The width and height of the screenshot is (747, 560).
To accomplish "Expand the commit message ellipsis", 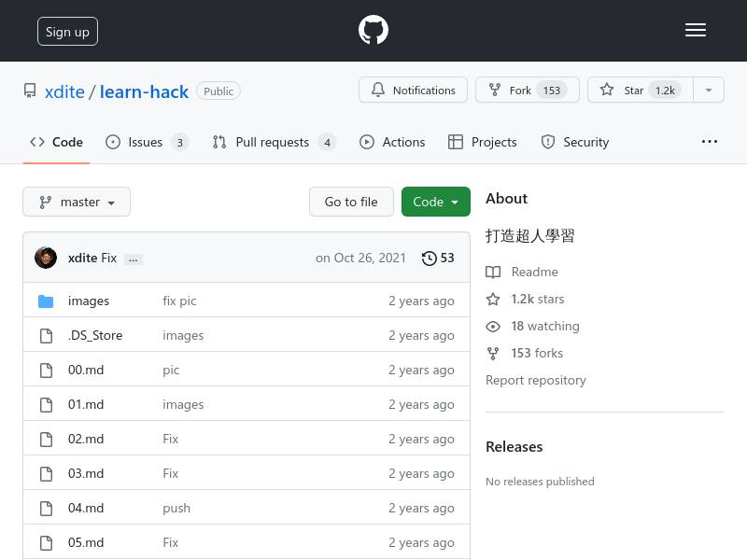I will pos(133,259).
